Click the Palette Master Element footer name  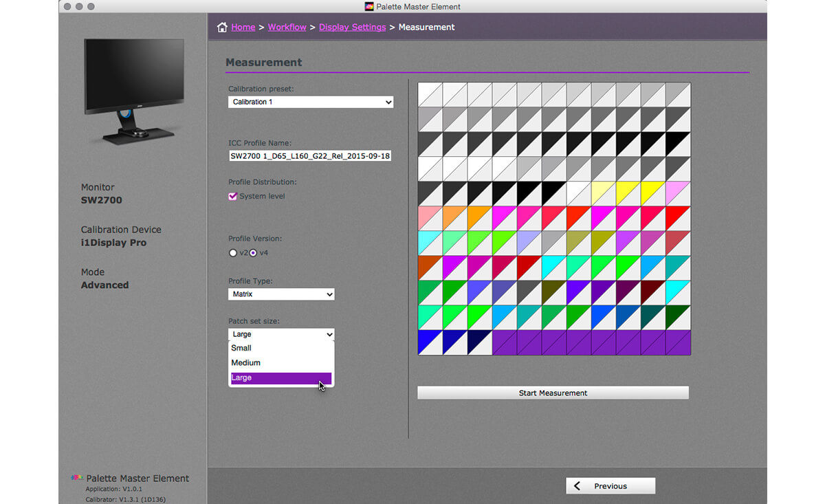click(x=137, y=478)
